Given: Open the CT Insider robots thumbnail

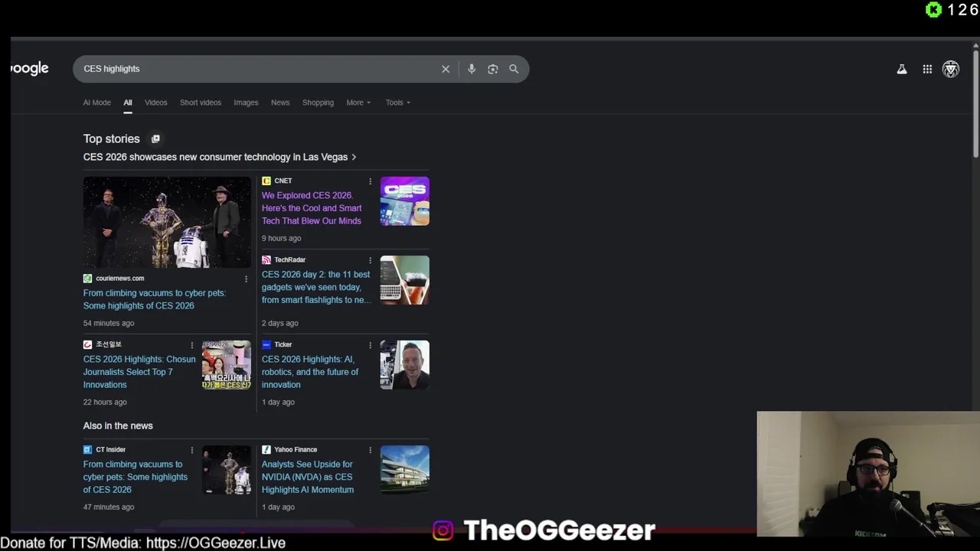Looking at the screenshot, I should pos(227,470).
